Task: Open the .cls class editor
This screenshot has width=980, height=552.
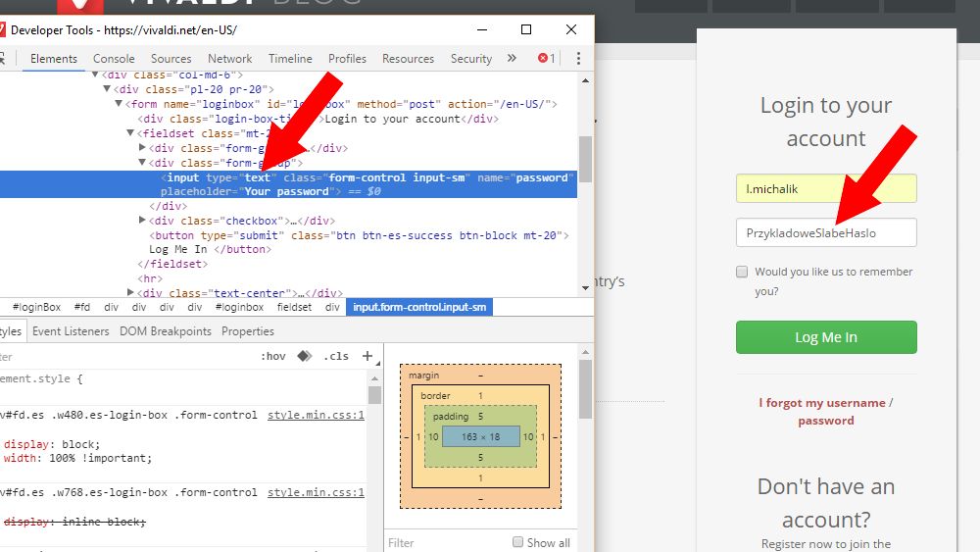Action: click(x=336, y=356)
